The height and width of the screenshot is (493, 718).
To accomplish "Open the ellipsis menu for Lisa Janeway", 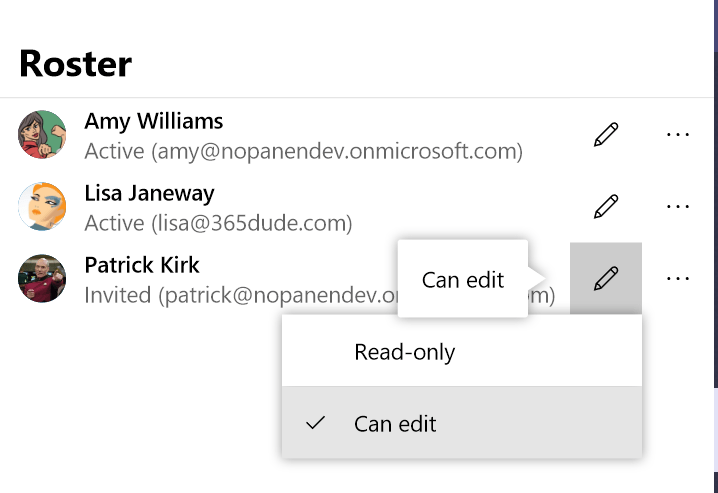I will tap(678, 207).
